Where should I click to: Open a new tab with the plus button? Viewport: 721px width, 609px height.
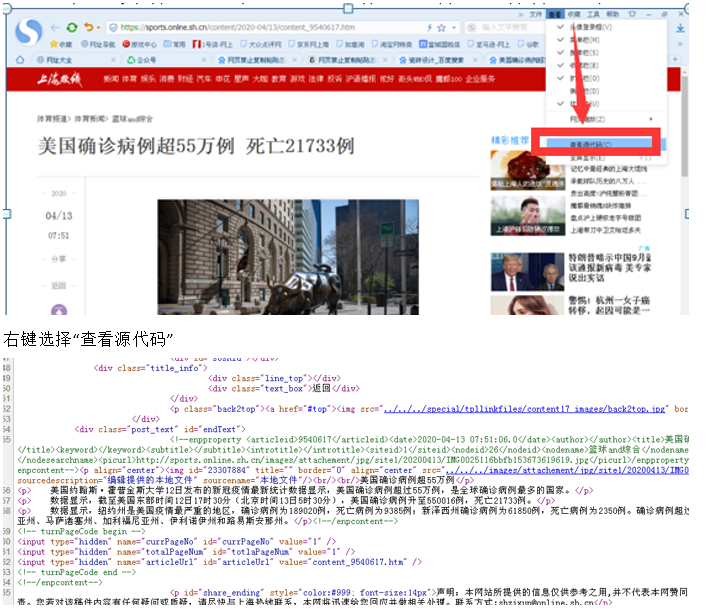click(675, 59)
